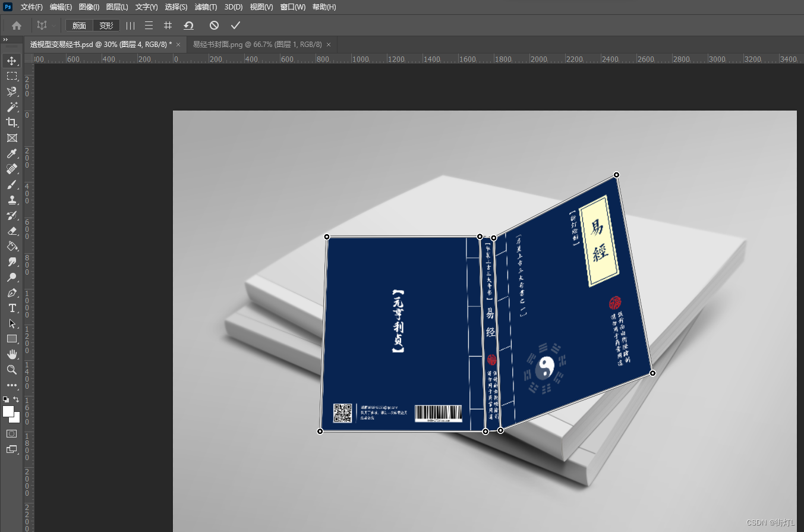Select the Lasso tool

[x=12, y=92]
